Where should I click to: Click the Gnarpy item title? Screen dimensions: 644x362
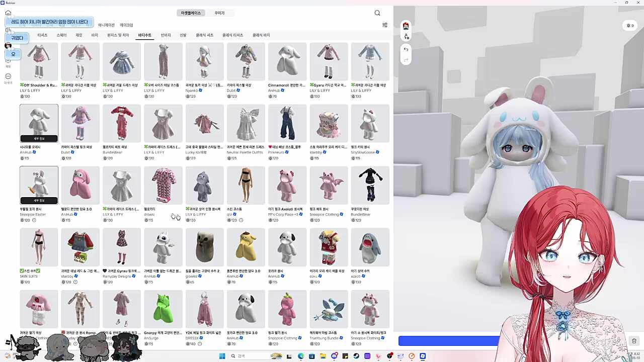163,332
